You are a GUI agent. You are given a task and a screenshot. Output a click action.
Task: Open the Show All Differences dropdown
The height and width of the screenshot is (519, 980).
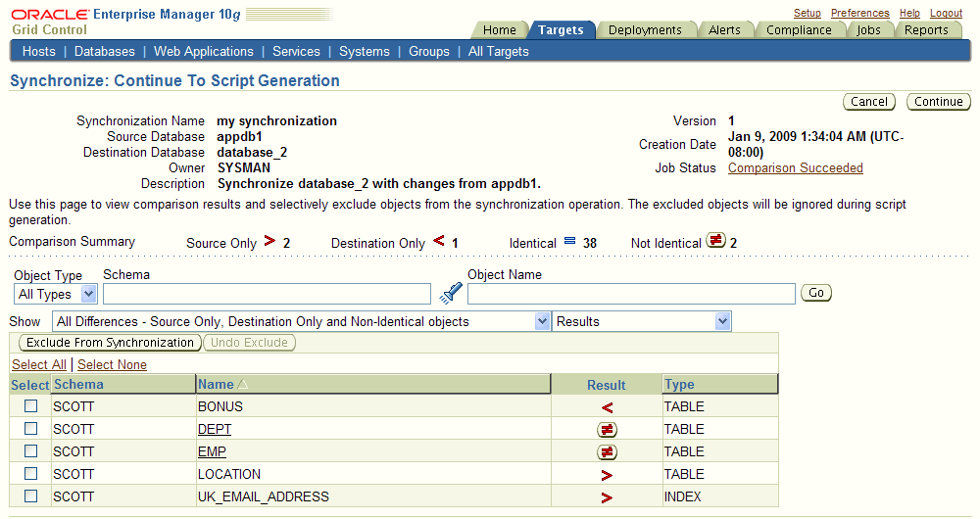point(301,321)
